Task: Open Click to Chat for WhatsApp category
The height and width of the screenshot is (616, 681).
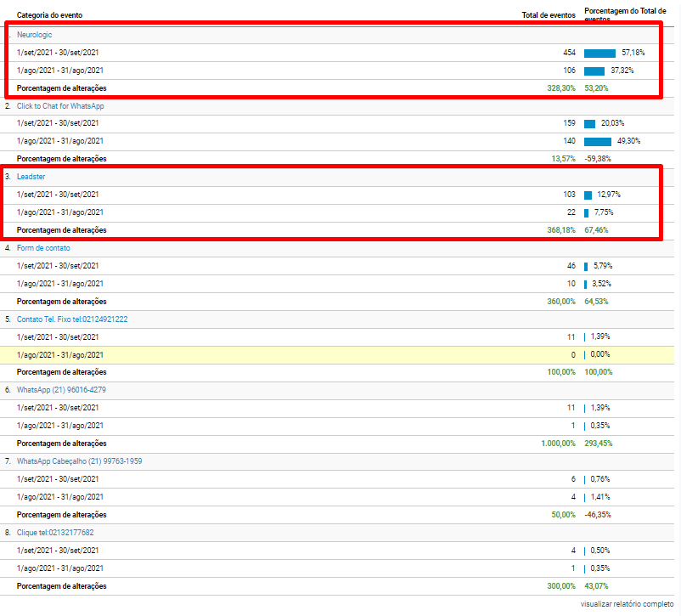Action: (60, 106)
